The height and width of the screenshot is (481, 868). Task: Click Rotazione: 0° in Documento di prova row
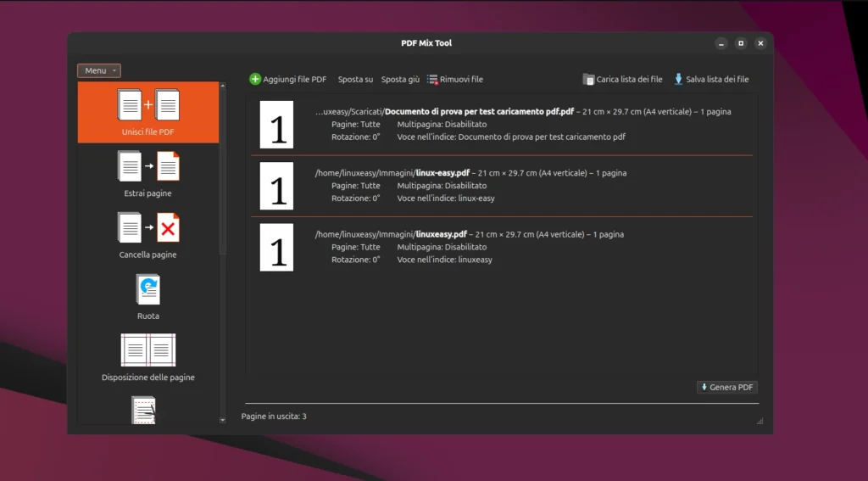356,137
